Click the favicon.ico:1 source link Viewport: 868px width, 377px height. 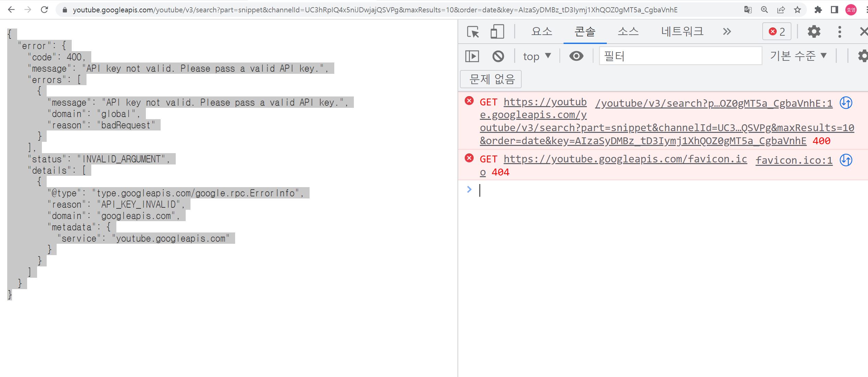pos(794,160)
